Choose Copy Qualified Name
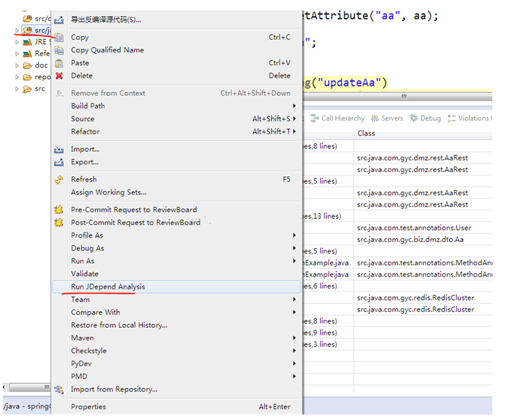This screenshot has height=420, width=514. (177, 50)
